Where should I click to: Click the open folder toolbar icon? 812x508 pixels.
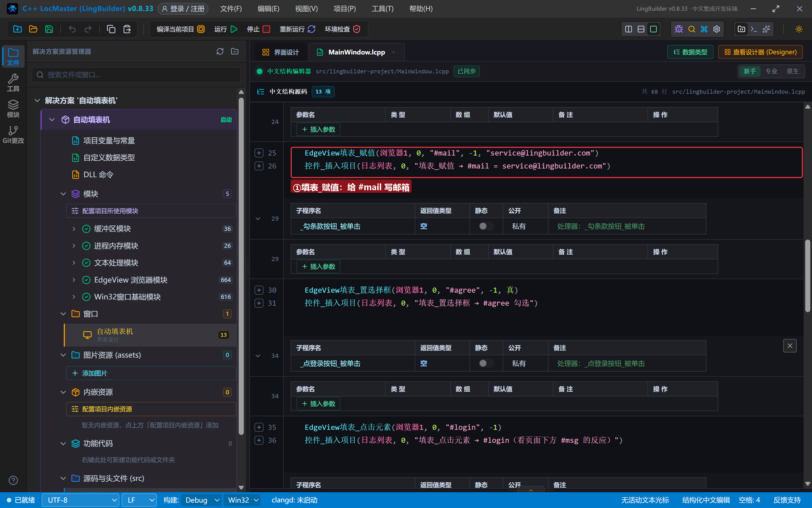[x=33, y=29]
